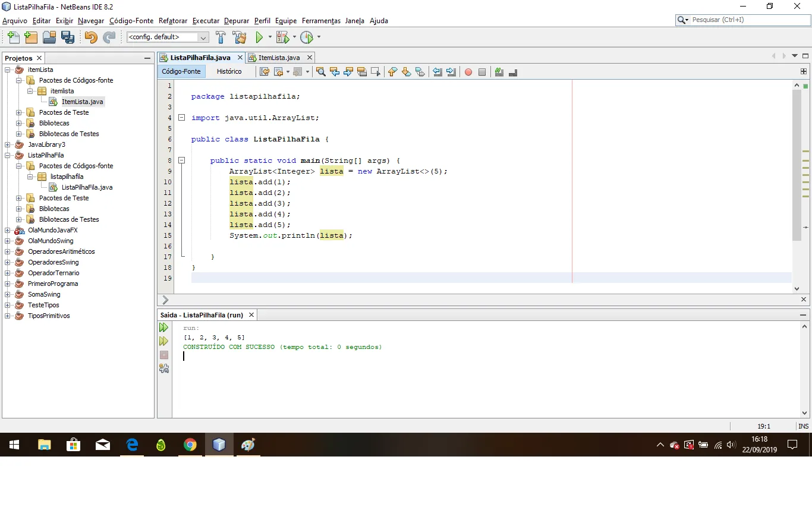The width and height of the screenshot is (812, 510).
Task: Click the Find Selection magnifier icon
Action: [321, 72]
